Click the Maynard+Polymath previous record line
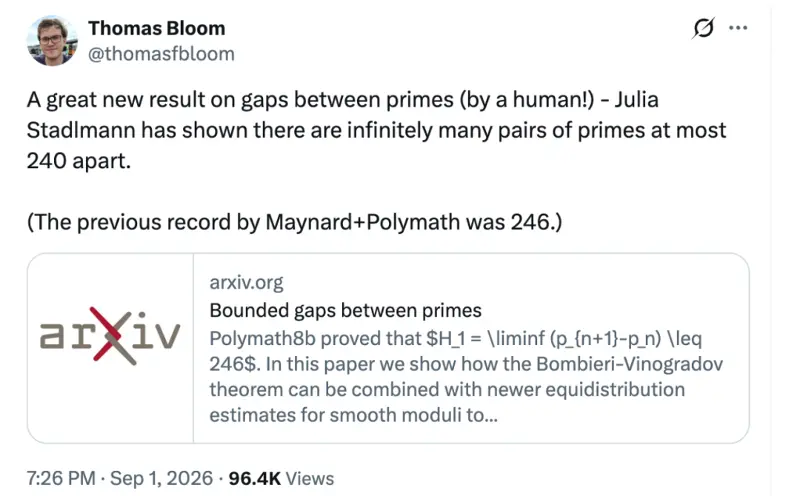This screenshot has width=800, height=496. tap(294, 222)
